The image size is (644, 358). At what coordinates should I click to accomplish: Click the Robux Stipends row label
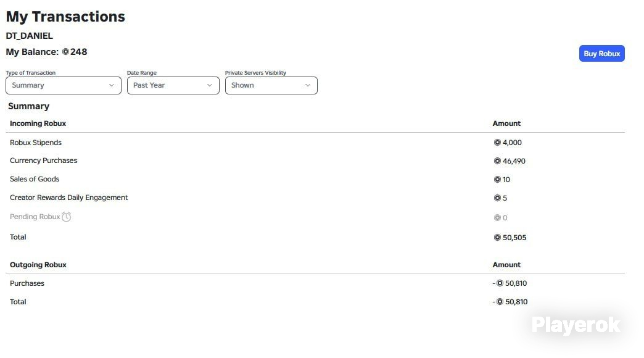36,143
